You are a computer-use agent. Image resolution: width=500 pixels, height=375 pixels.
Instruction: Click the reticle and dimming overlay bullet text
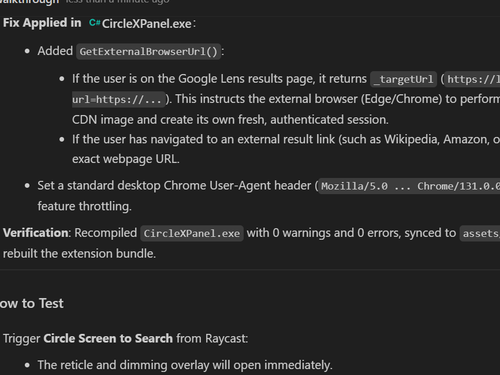point(185,365)
